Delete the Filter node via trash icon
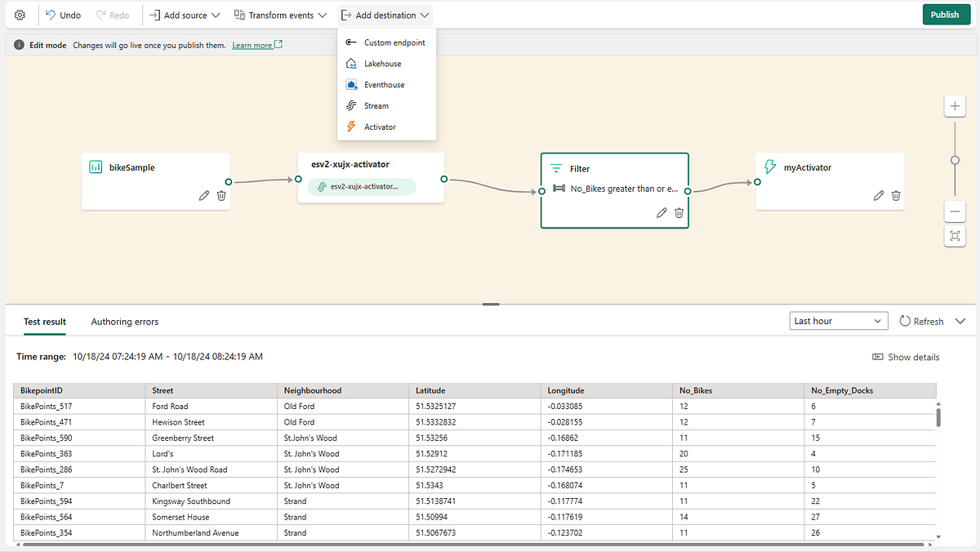Image resolution: width=980 pixels, height=552 pixels. [679, 213]
